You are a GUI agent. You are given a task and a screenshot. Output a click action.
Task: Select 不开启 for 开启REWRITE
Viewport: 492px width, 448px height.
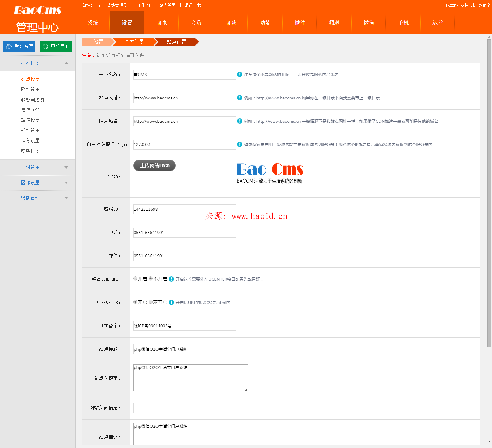pos(151,302)
